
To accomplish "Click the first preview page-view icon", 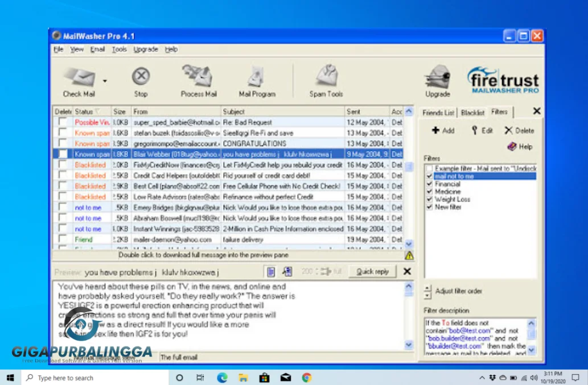I will [271, 271].
